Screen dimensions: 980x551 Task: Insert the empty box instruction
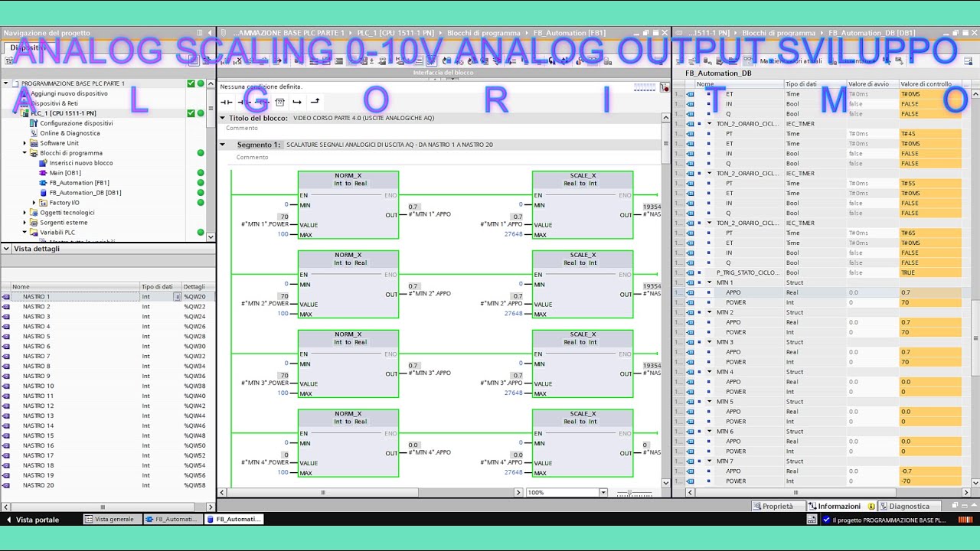[x=279, y=102]
